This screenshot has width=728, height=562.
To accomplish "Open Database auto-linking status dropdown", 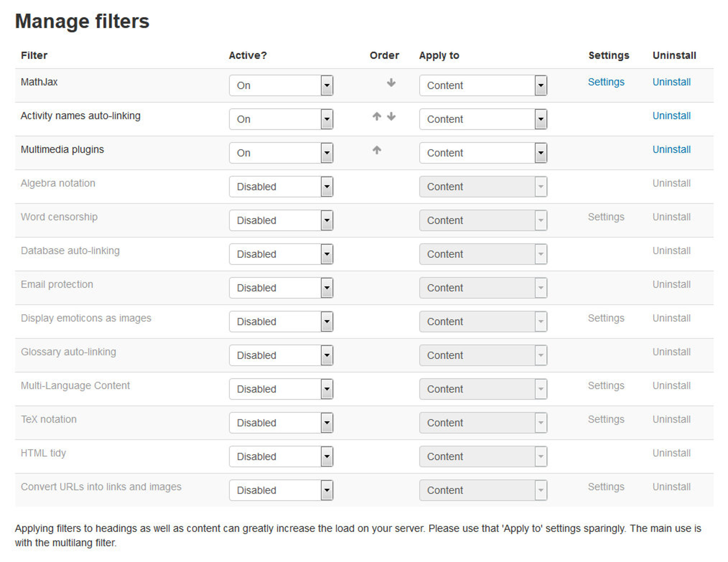I will (326, 254).
